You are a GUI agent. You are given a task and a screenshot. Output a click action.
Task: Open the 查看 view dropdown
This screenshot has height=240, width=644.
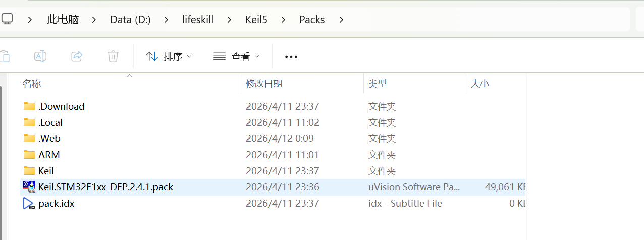pos(236,56)
